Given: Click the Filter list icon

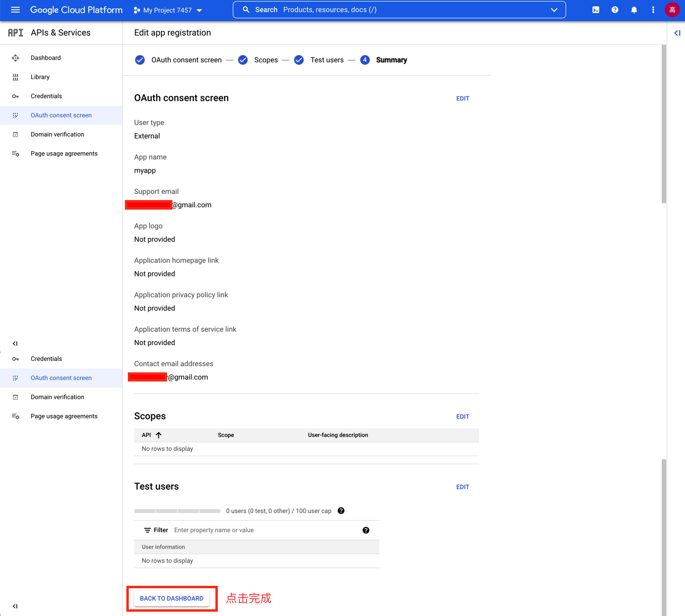Looking at the screenshot, I should click(x=147, y=530).
